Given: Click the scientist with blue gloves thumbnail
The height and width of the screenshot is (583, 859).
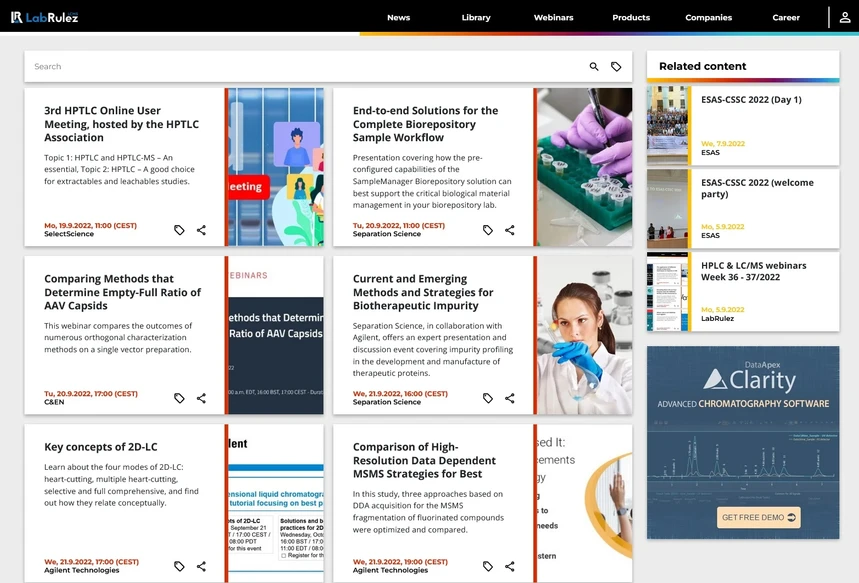Looking at the screenshot, I should (x=585, y=335).
